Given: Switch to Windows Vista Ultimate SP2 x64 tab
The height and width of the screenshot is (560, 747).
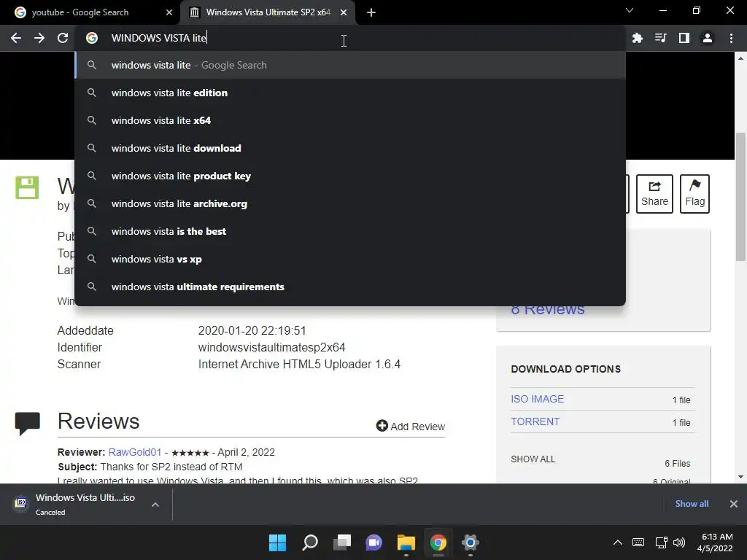Looking at the screenshot, I should click(x=268, y=12).
